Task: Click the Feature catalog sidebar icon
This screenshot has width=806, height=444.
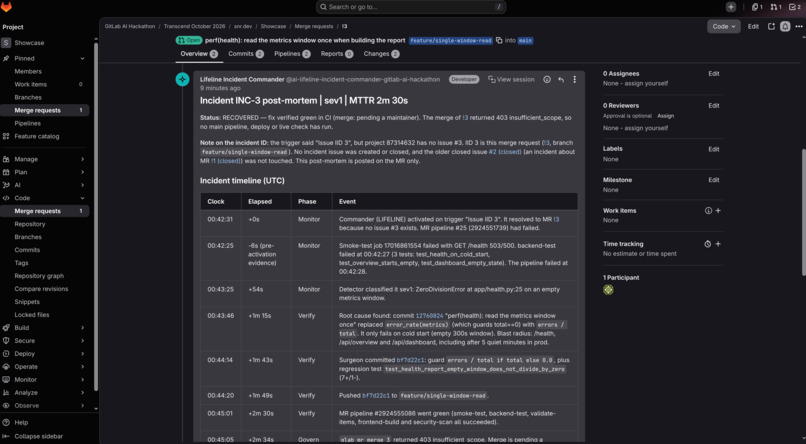Action: point(6,136)
